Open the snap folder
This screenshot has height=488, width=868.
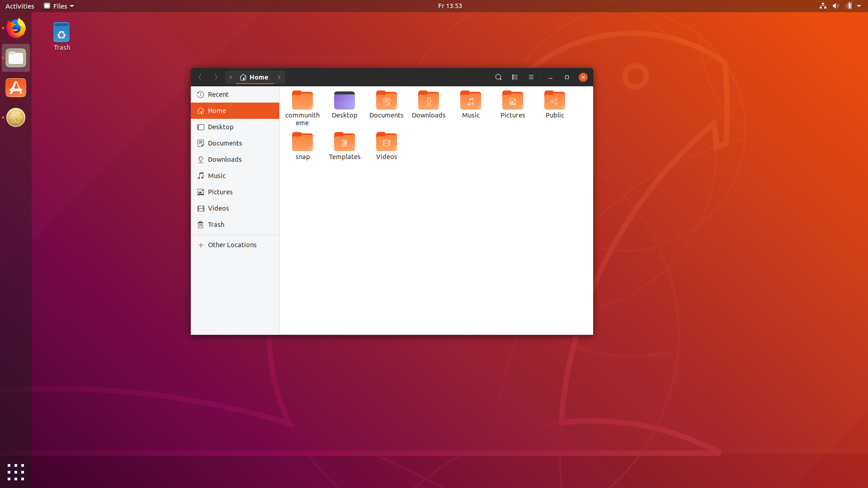pyautogui.click(x=302, y=142)
